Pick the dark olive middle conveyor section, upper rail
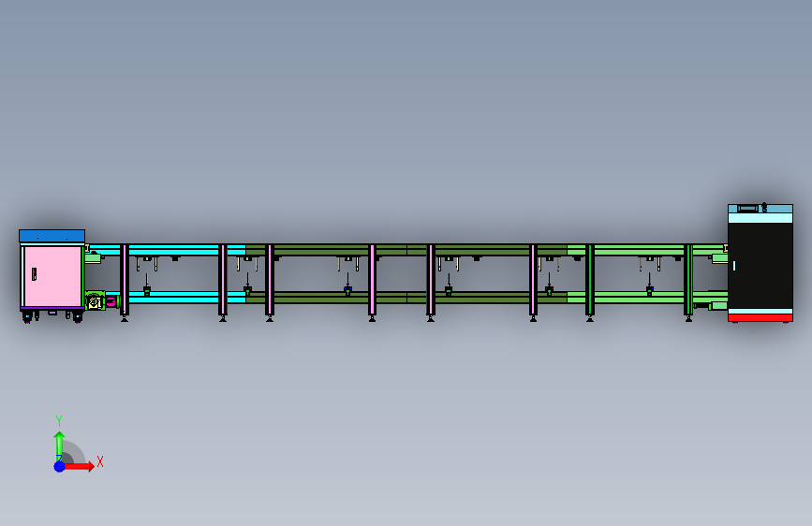This screenshot has height=526, width=812. point(406,250)
